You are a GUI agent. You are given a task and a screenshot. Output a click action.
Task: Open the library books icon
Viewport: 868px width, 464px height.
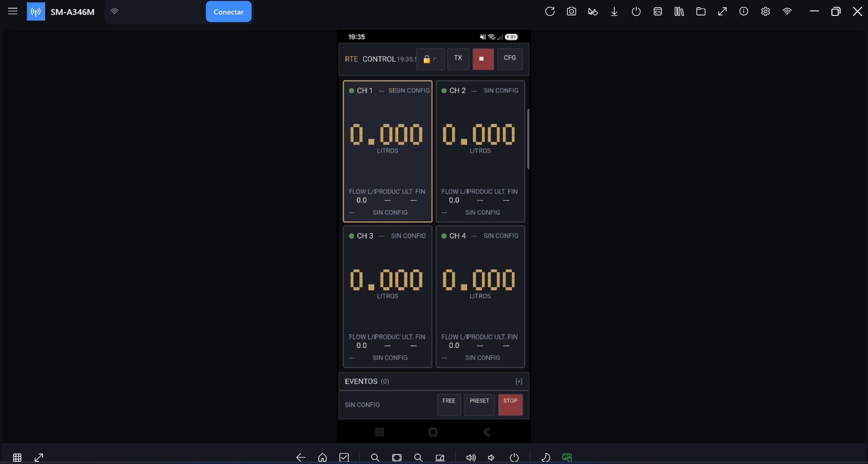679,12
